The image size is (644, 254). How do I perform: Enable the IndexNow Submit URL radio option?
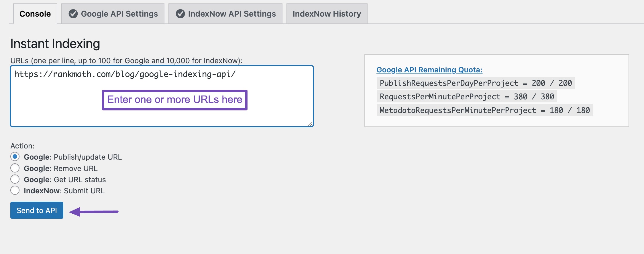(x=15, y=190)
